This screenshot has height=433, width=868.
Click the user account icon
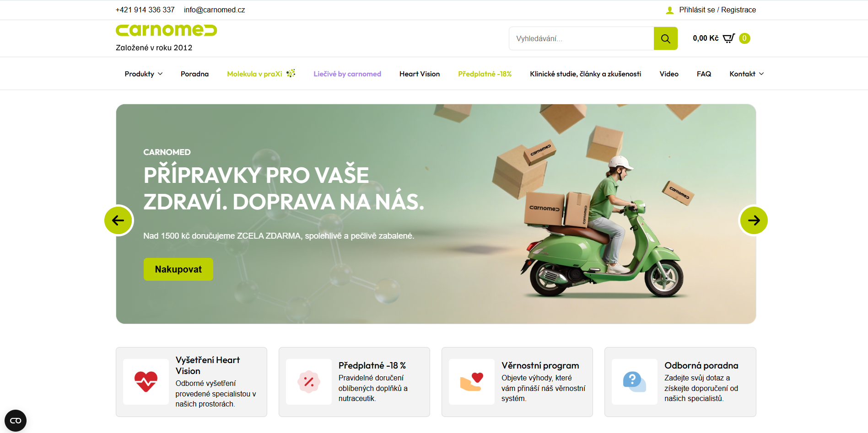[670, 10]
